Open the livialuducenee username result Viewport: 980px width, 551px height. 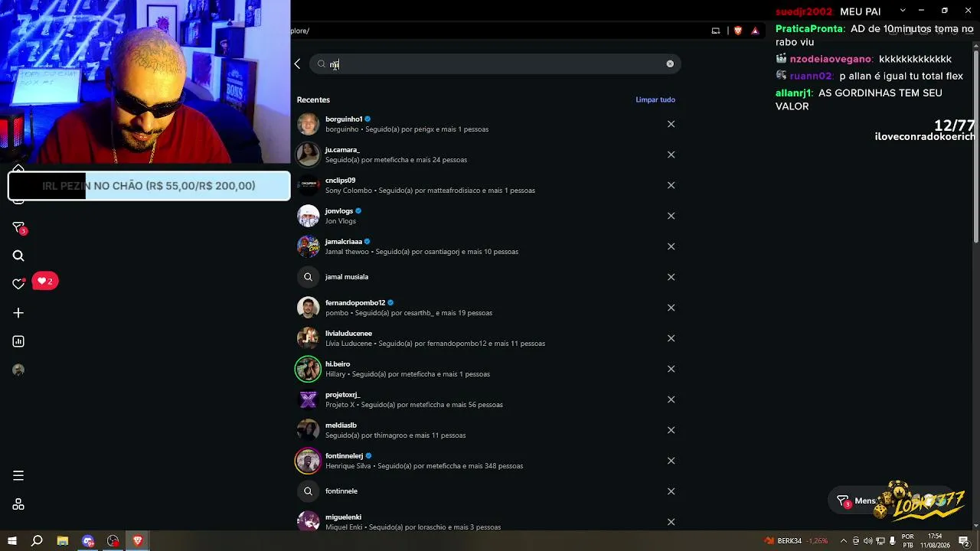coord(348,334)
